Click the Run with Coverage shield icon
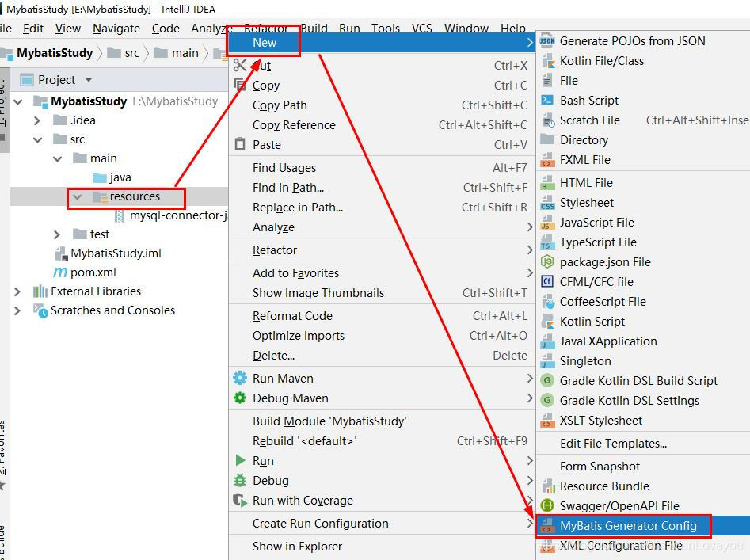 pyautogui.click(x=240, y=501)
